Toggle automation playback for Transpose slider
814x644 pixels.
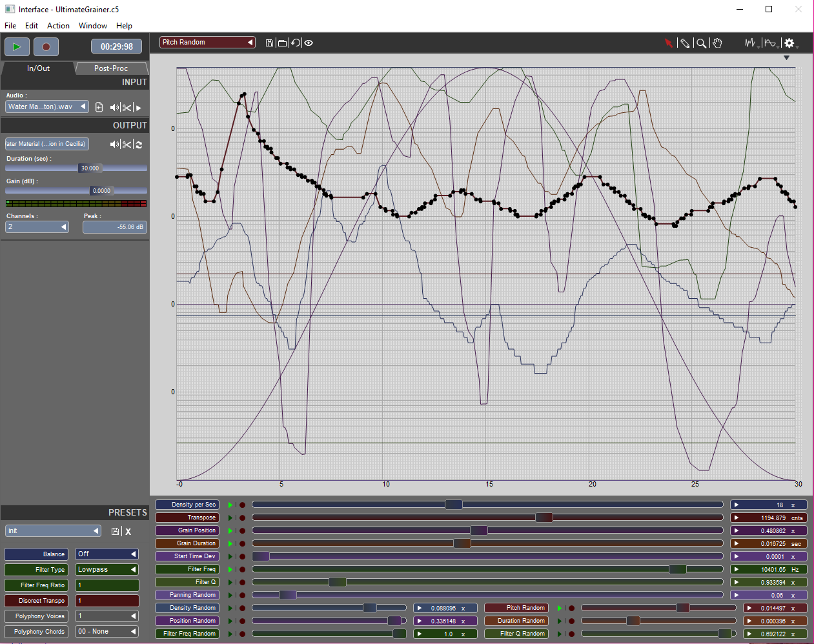[x=230, y=518]
